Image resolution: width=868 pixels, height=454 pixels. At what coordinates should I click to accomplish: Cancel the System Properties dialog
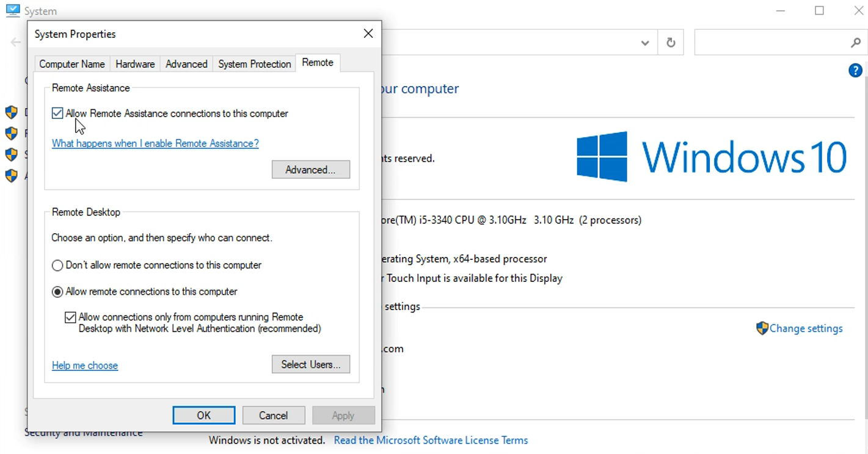point(273,415)
